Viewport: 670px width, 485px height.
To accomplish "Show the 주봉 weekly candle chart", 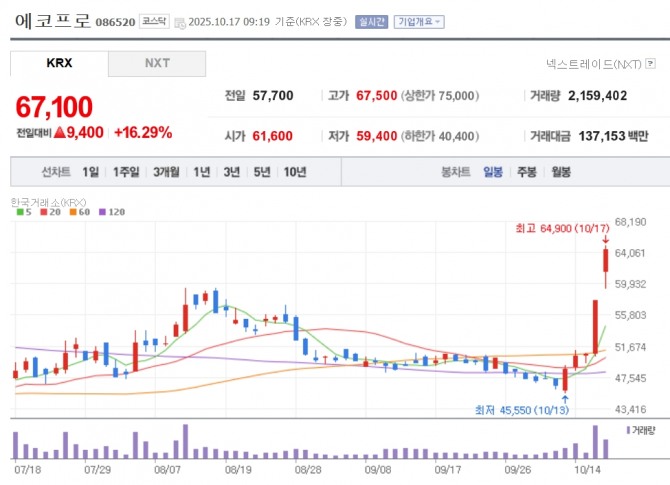I will pyautogui.click(x=526, y=172).
